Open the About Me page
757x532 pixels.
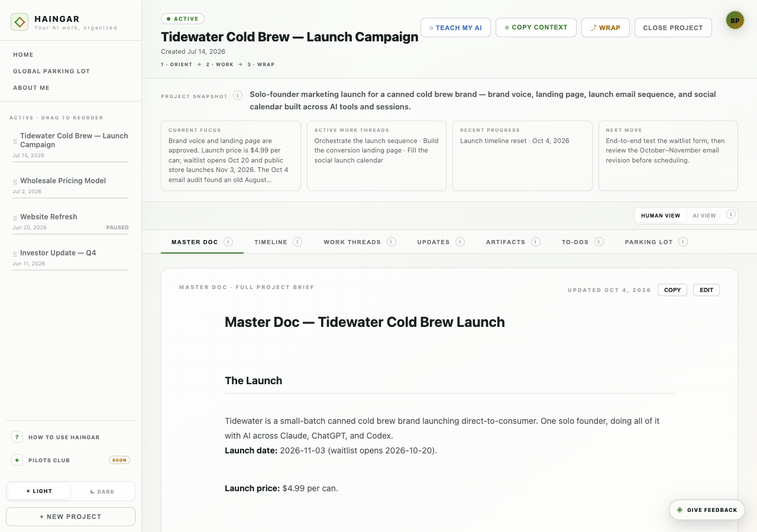(x=31, y=88)
